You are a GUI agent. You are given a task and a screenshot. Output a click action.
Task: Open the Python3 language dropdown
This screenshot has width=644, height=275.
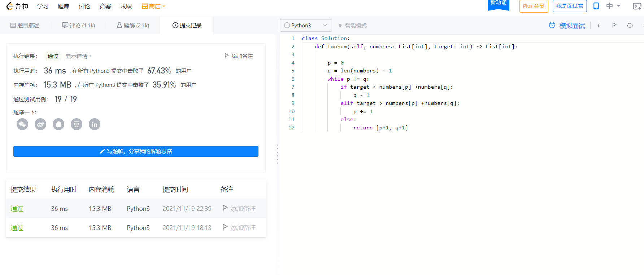[306, 25]
